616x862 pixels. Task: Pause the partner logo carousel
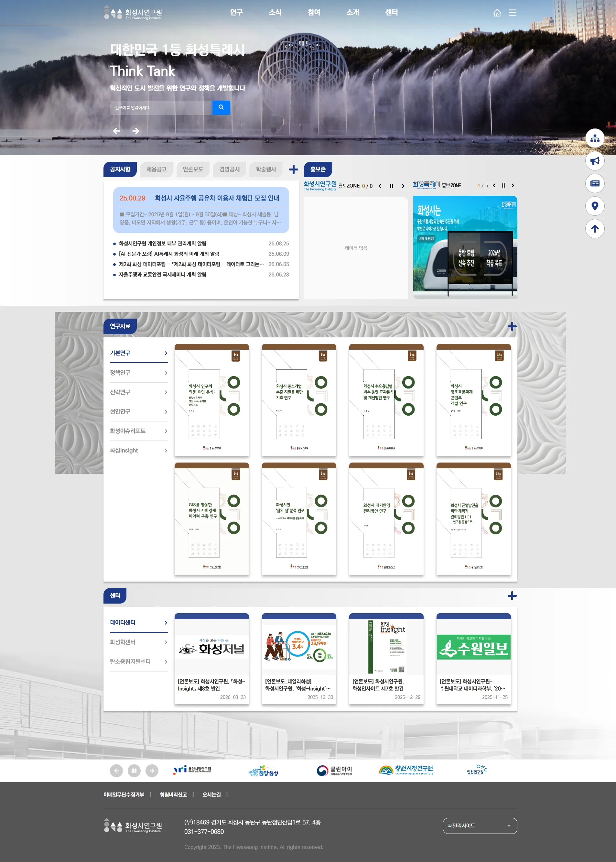134,770
